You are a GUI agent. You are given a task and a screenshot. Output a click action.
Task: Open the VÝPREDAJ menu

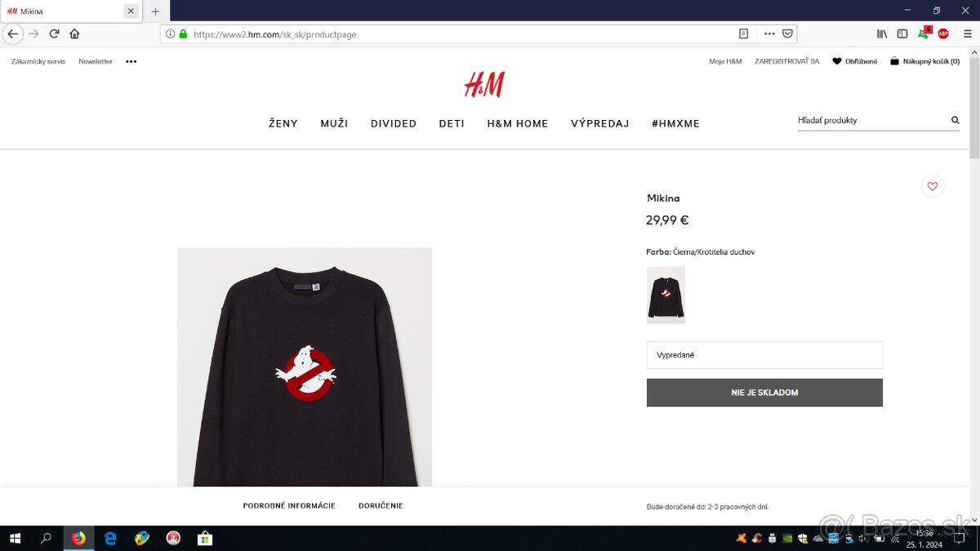(x=599, y=123)
